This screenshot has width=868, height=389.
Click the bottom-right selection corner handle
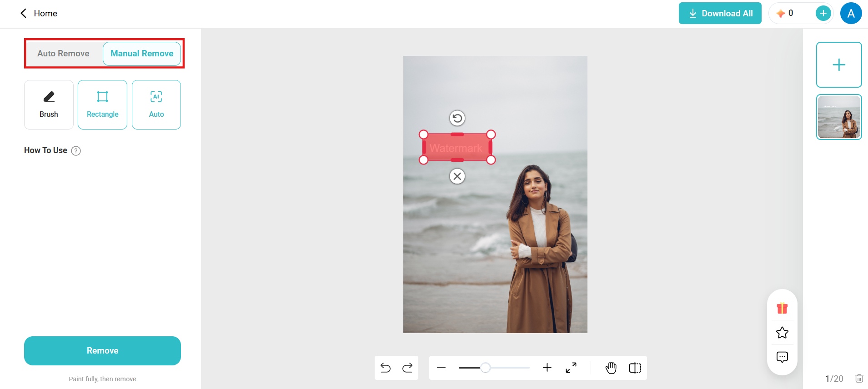tap(491, 160)
